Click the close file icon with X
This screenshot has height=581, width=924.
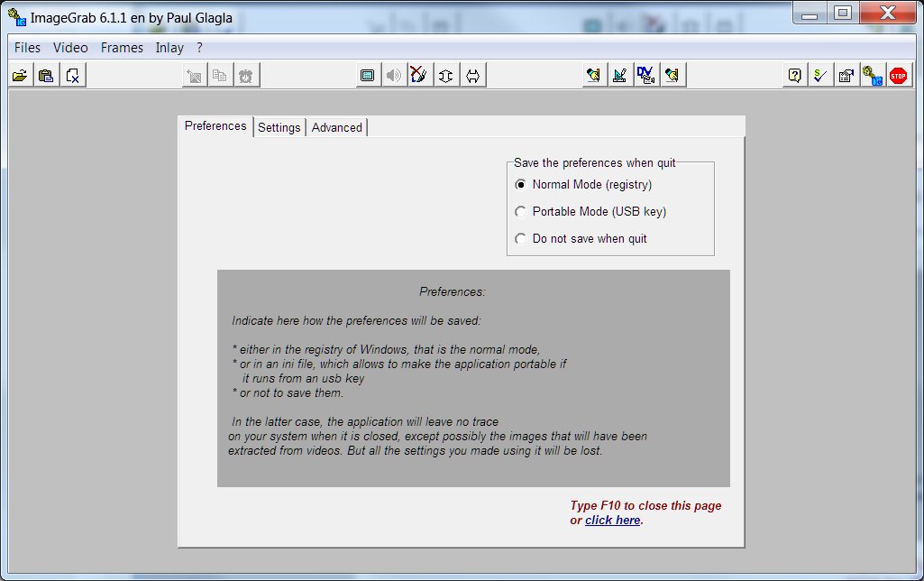click(x=72, y=76)
